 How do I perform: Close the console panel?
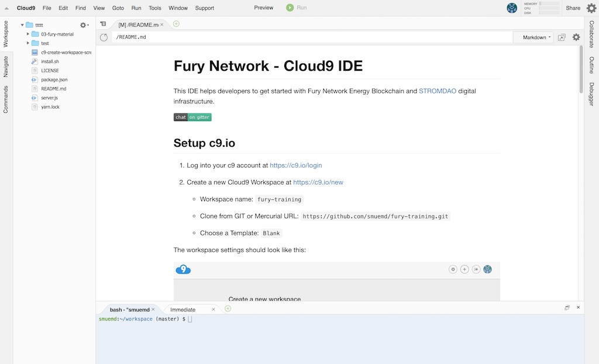tap(579, 307)
